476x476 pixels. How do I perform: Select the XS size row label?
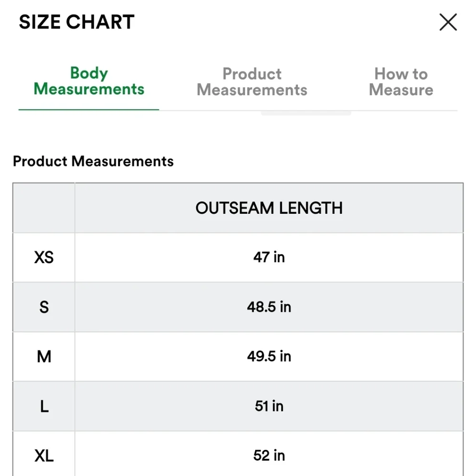44,258
